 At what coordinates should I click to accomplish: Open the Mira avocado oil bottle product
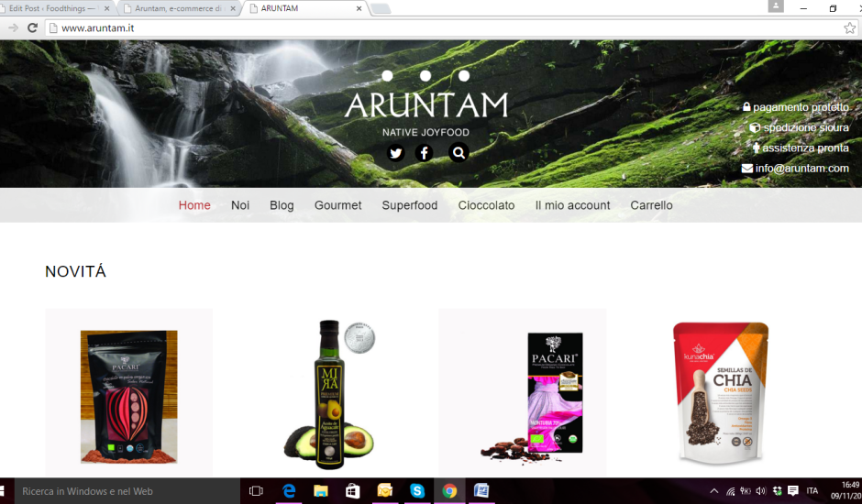pos(329,395)
